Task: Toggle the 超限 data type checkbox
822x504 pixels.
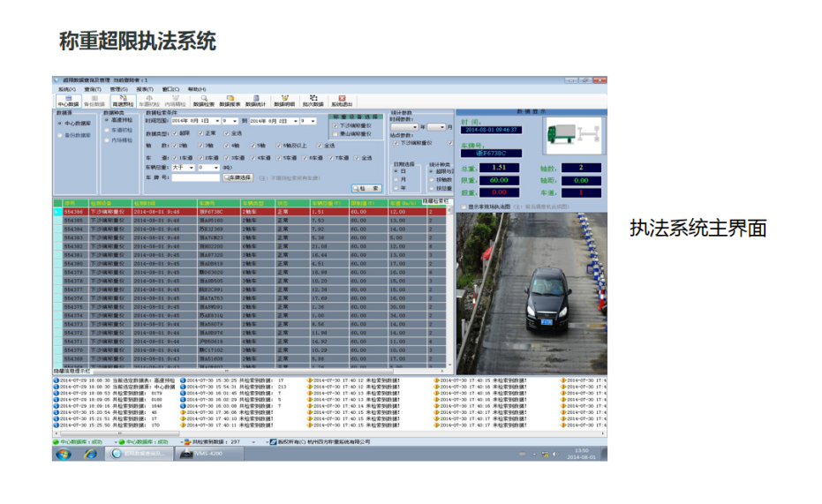Action: (x=176, y=132)
